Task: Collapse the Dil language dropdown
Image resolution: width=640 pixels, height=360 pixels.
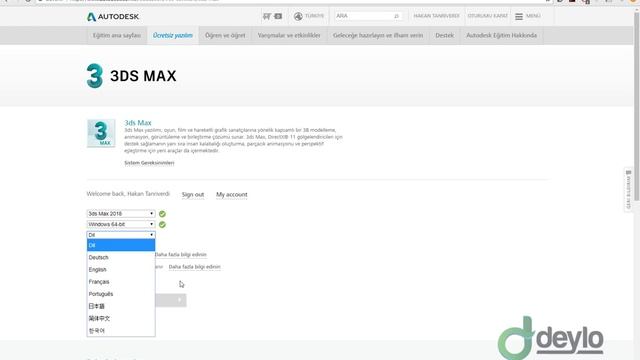Action: pyautogui.click(x=121, y=235)
